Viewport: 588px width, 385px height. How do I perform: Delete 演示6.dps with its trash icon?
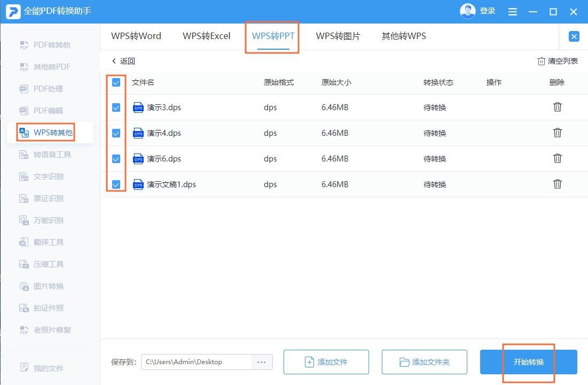coord(557,158)
